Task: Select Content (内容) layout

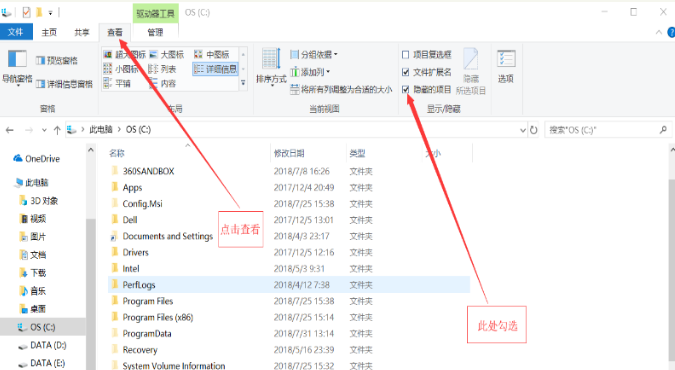Action: (x=163, y=83)
